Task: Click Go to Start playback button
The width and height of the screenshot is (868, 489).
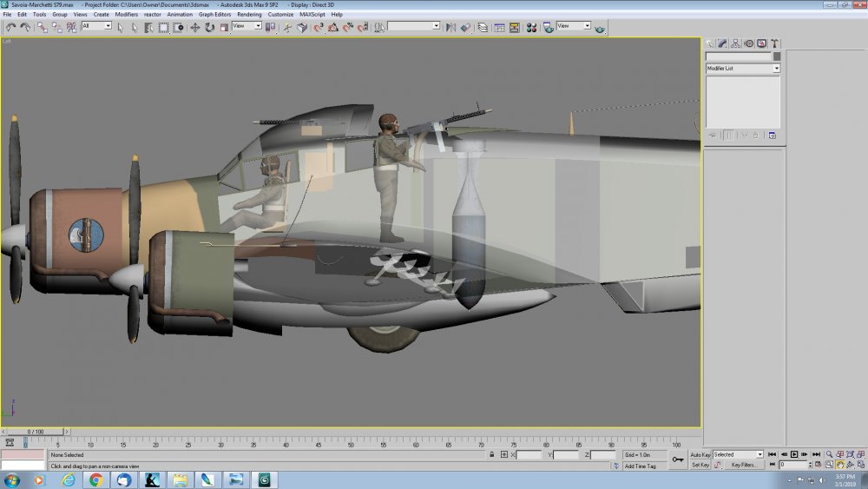Action: (x=773, y=454)
